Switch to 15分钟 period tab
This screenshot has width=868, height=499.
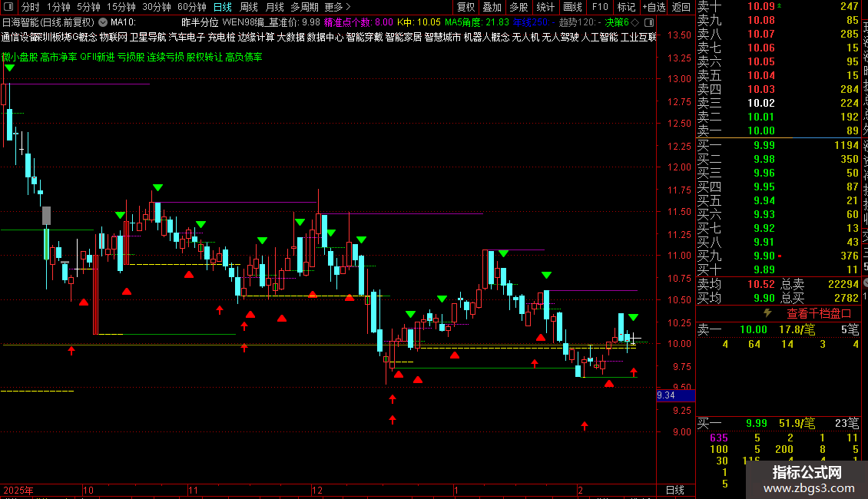[x=121, y=7]
